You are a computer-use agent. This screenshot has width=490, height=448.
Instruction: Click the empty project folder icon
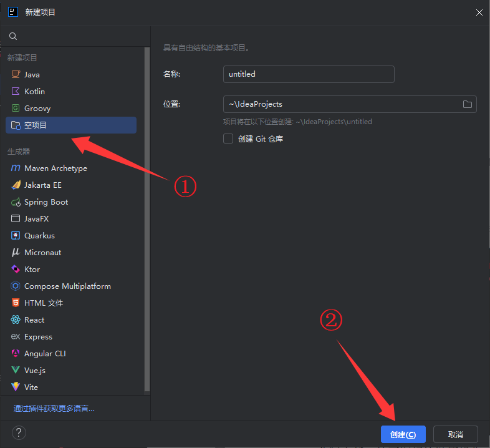click(16, 125)
